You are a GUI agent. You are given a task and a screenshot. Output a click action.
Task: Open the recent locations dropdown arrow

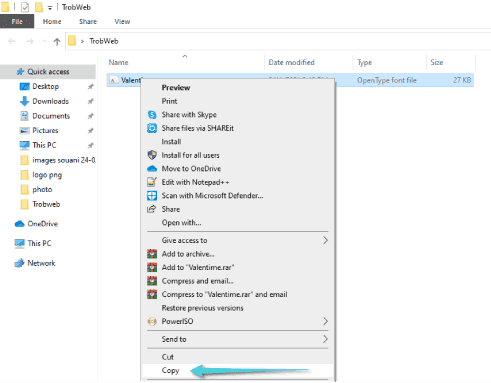coord(44,41)
